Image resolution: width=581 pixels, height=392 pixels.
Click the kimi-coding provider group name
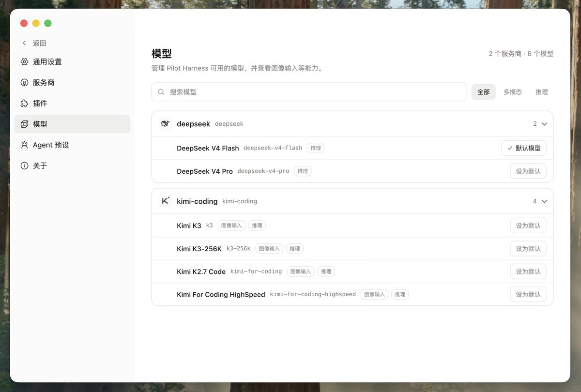click(x=197, y=201)
